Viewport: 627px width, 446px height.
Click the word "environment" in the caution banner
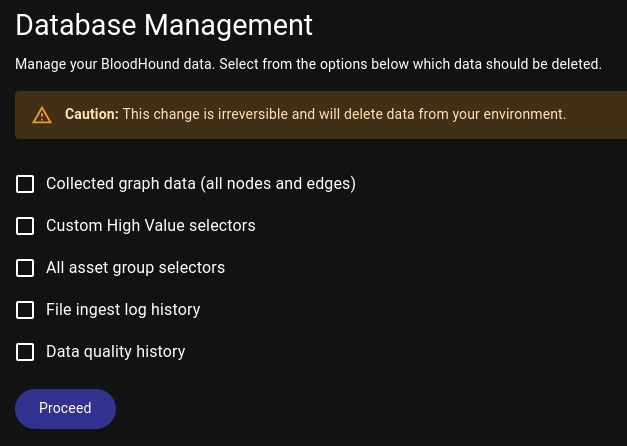coord(525,114)
